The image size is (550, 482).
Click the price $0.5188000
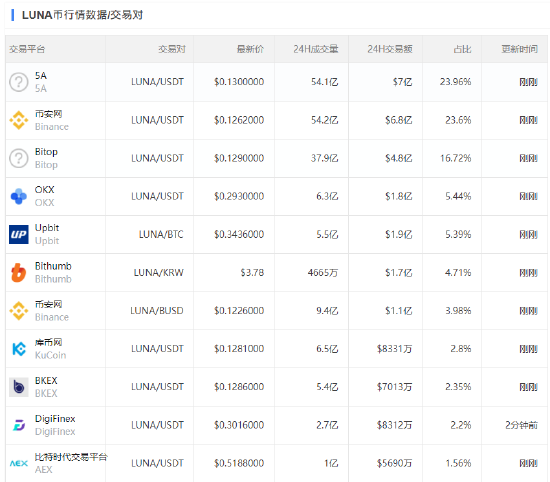239,463
